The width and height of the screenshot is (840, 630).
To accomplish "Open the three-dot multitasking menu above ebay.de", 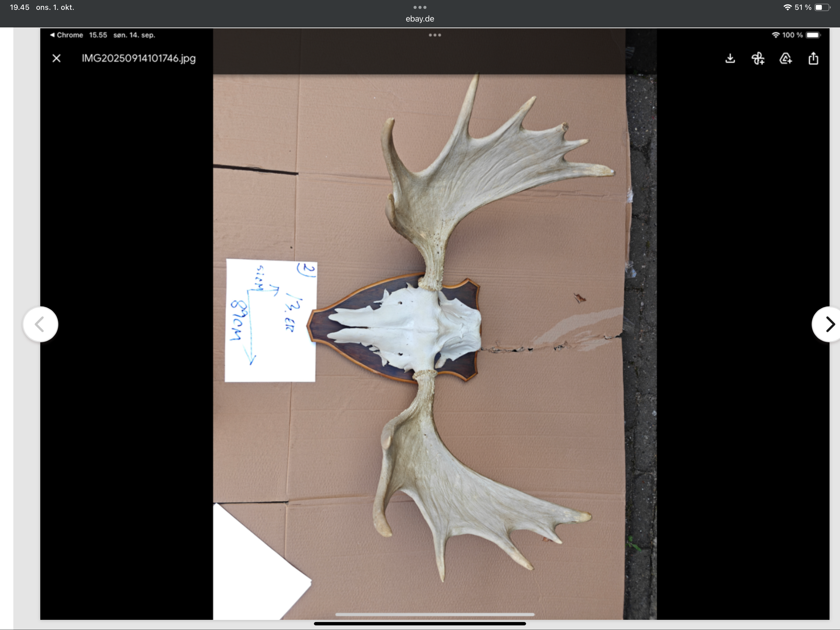I will pos(420,7).
